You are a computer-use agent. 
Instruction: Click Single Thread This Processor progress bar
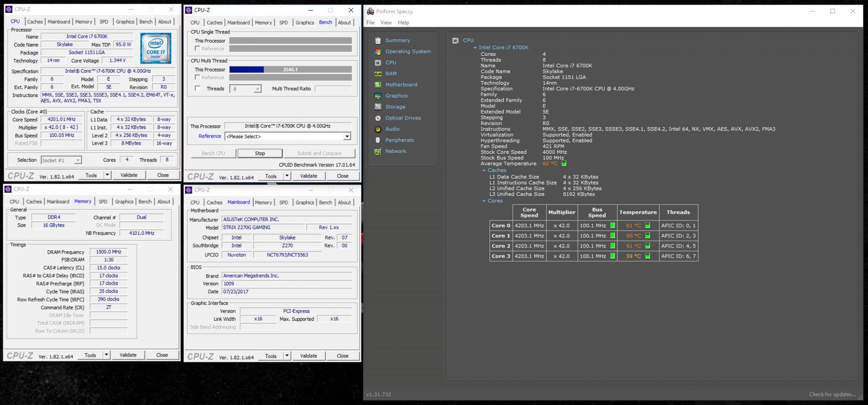[x=290, y=41]
